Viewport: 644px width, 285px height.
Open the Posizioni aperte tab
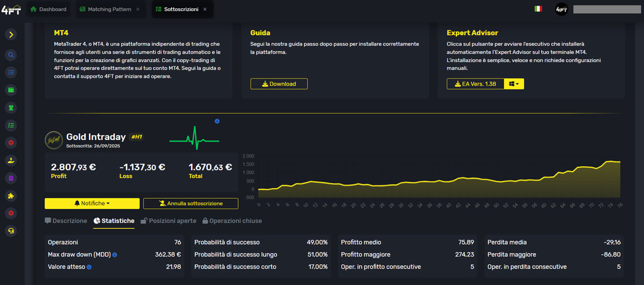[169, 221]
